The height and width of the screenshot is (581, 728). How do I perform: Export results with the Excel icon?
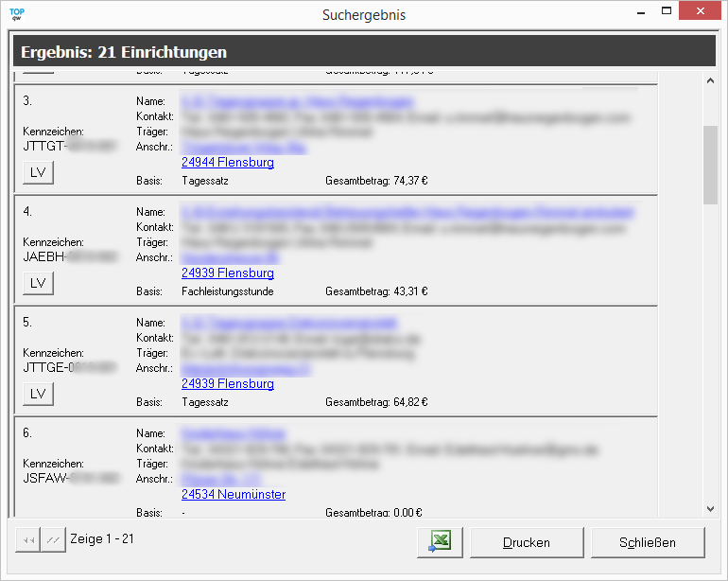[x=440, y=542]
